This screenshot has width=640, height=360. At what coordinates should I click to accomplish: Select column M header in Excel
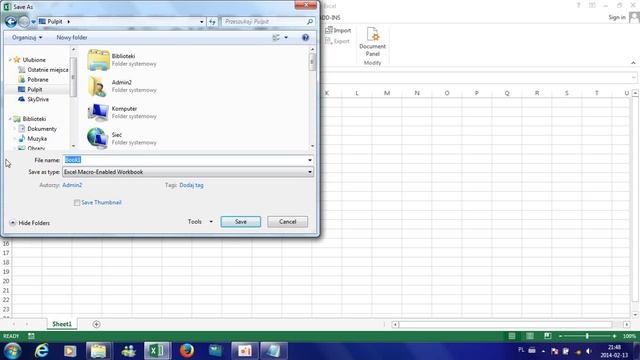387,93
